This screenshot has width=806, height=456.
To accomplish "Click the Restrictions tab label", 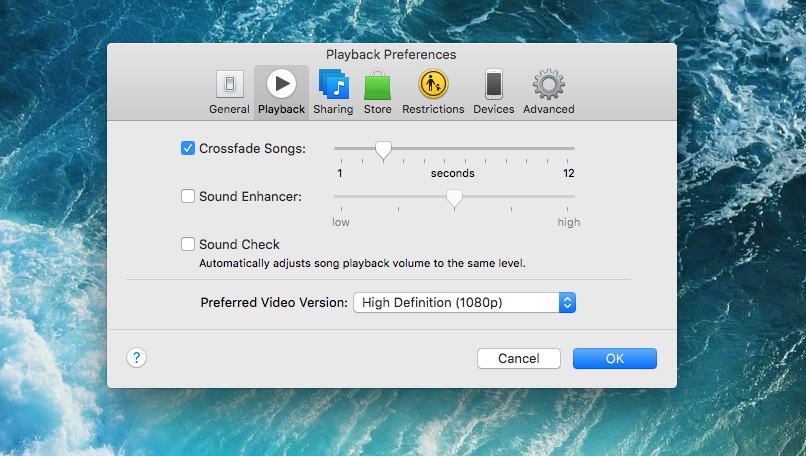I will 433,109.
